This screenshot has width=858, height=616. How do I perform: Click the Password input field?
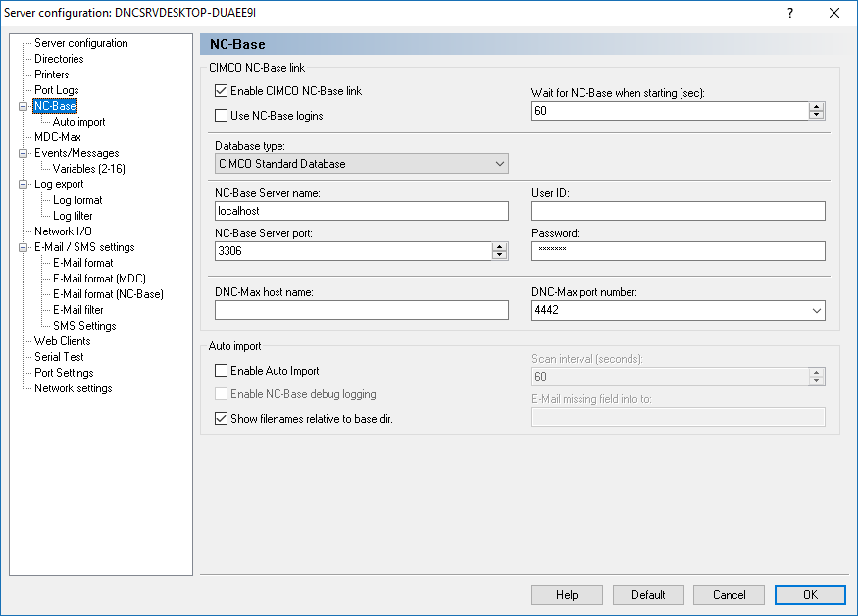678,251
